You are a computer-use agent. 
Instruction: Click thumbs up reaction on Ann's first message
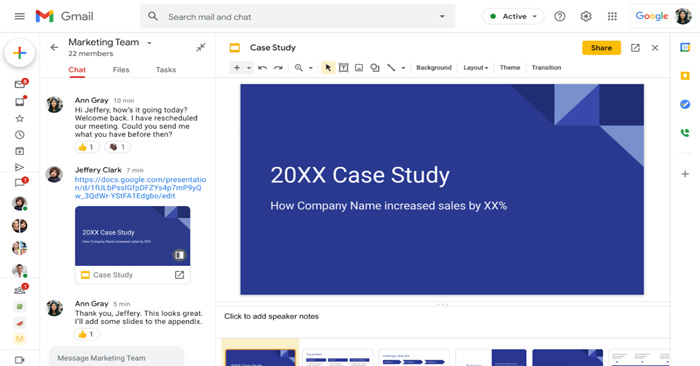87,147
